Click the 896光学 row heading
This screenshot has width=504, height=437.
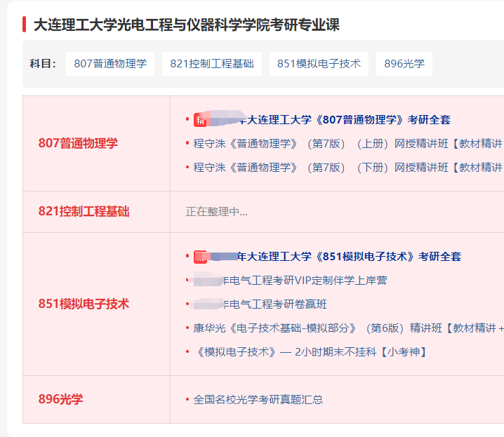(60, 399)
